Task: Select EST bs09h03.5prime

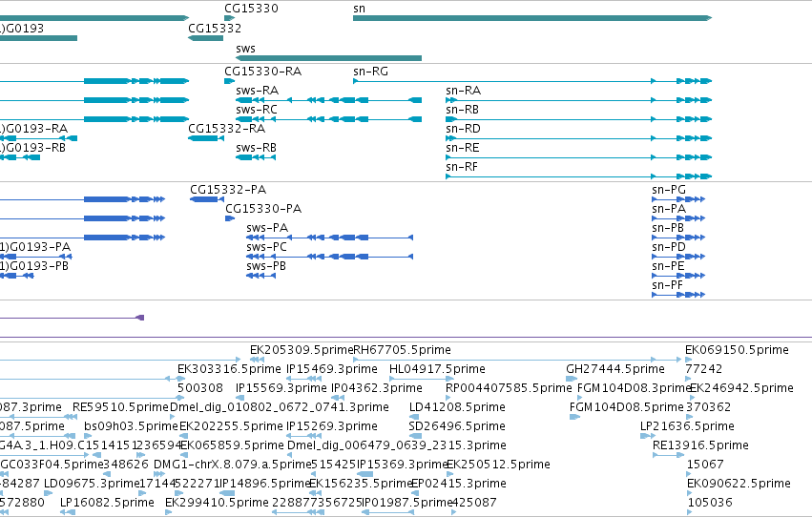Action: [88, 436]
